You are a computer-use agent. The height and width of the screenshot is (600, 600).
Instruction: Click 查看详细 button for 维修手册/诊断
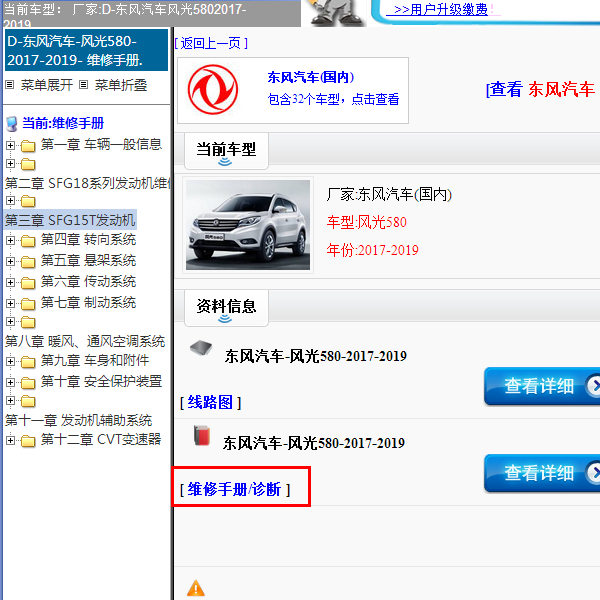[541, 473]
